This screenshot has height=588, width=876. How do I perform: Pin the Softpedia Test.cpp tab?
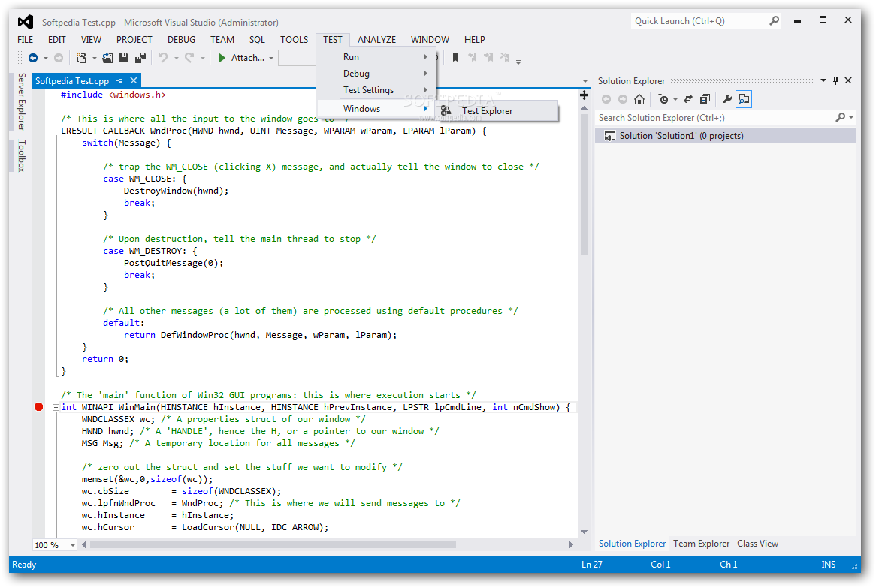(x=120, y=80)
